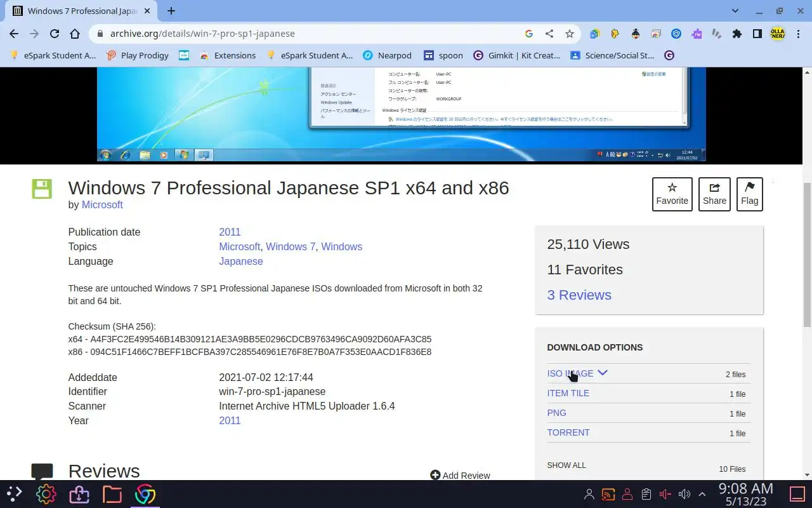Open the spoon bookmark

click(x=443, y=55)
